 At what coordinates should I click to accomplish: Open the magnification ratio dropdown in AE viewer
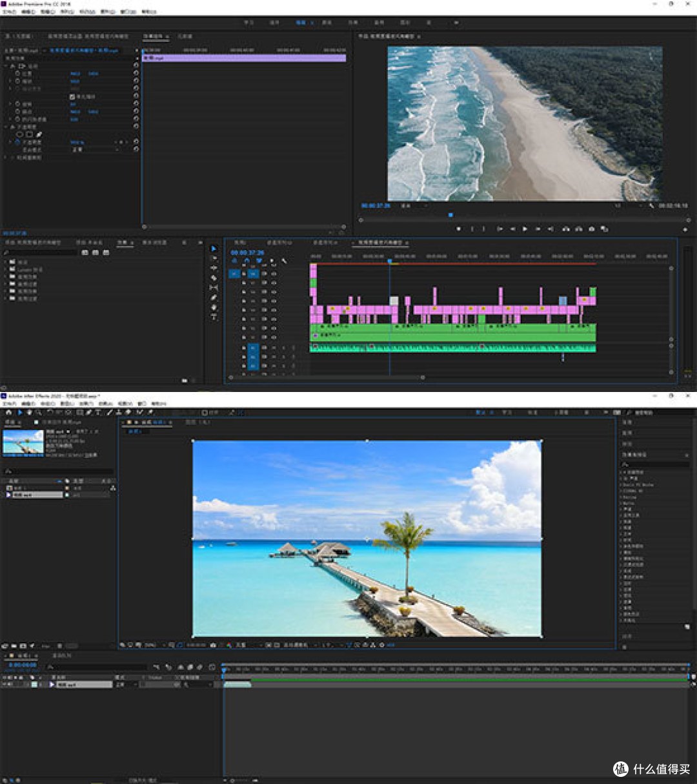(x=152, y=645)
